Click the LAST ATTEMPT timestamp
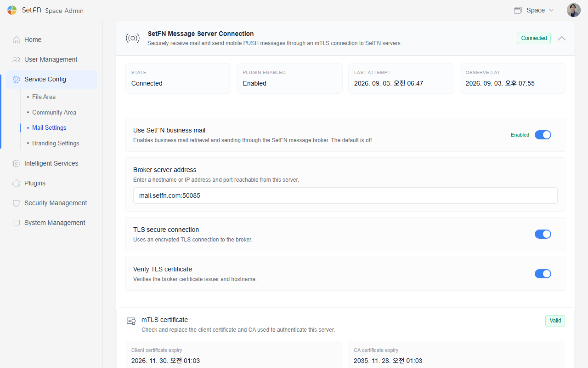This screenshot has width=588, height=368. (389, 83)
